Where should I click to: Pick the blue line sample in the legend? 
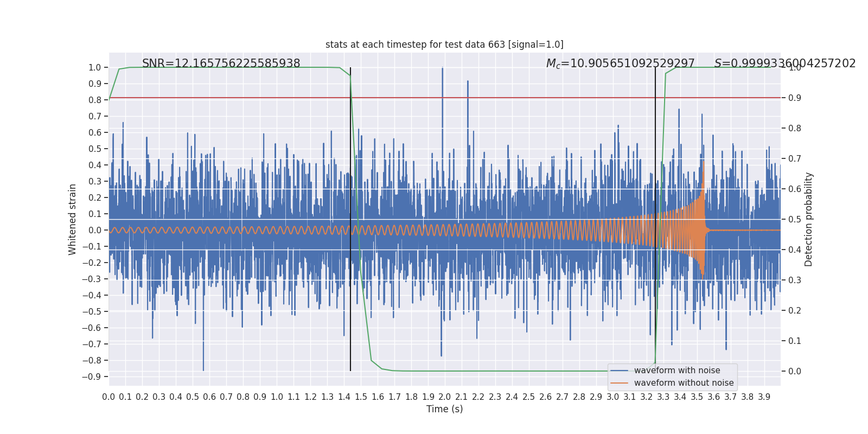(x=620, y=371)
